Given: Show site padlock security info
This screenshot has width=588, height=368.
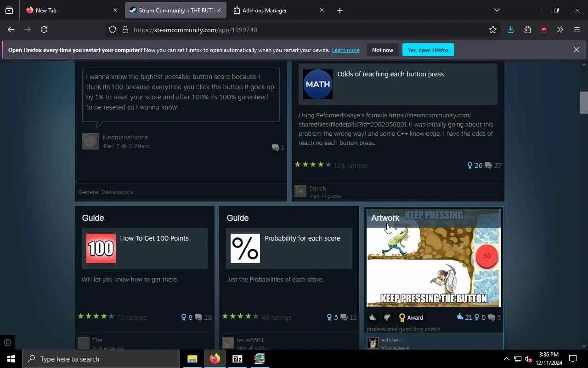Looking at the screenshot, I should [125, 29].
